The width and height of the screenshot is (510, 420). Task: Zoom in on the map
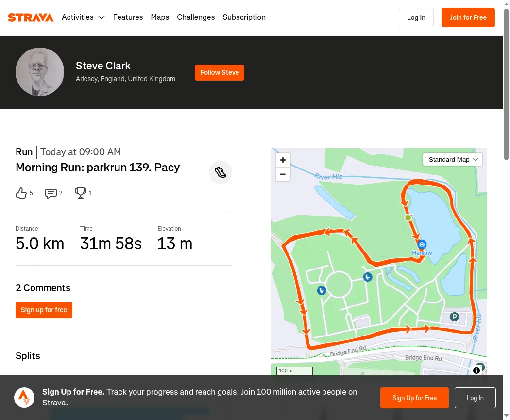283,160
